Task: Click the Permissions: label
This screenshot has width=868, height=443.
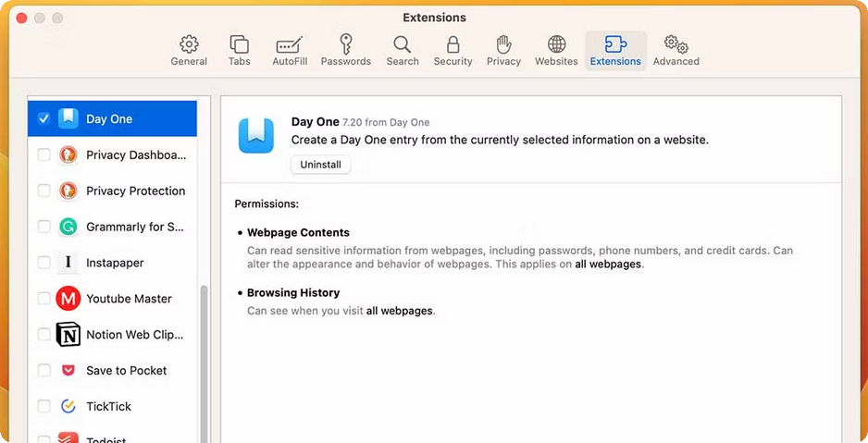Action: (267, 204)
